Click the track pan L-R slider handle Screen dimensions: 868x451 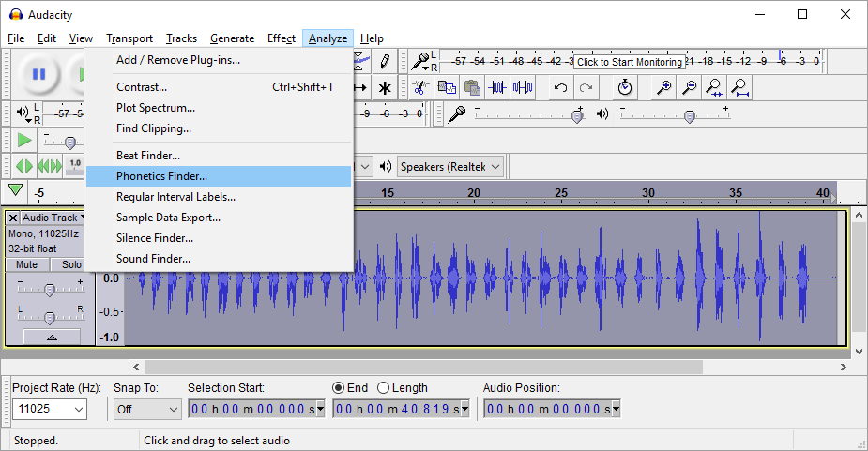point(50,318)
